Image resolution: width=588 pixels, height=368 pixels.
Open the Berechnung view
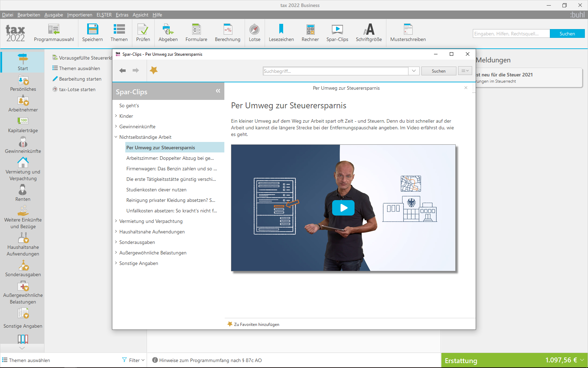coord(227,33)
